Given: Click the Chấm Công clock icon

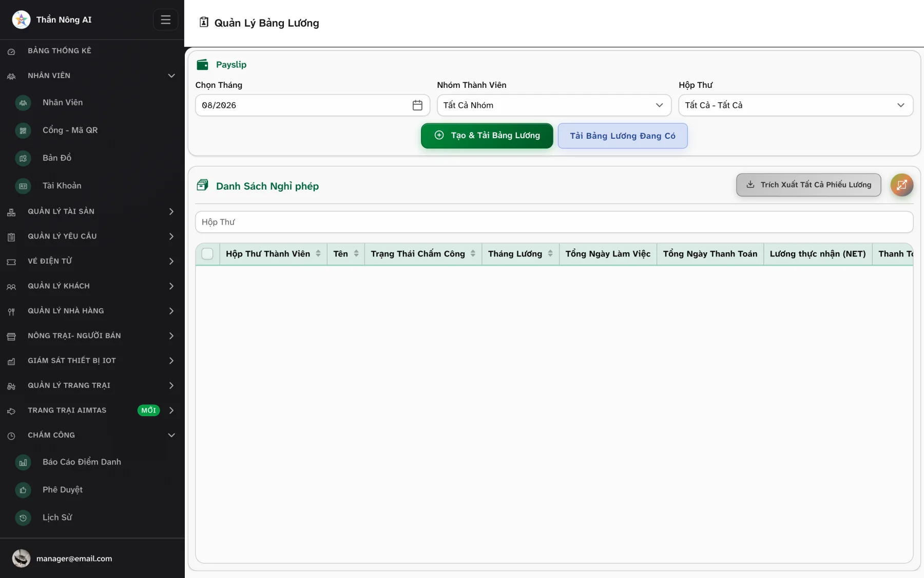Looking at the screenshot, I should [x=11, y=436].
